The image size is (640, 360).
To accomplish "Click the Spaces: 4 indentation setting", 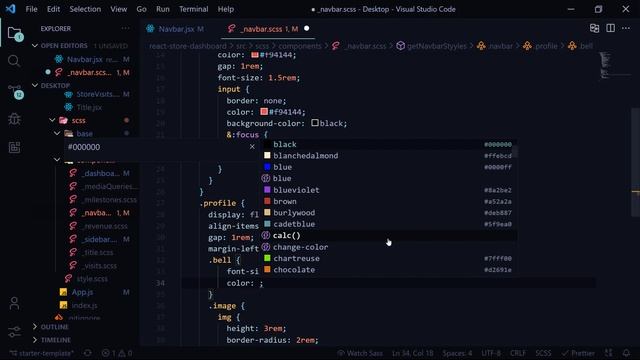I will (458, 353).
